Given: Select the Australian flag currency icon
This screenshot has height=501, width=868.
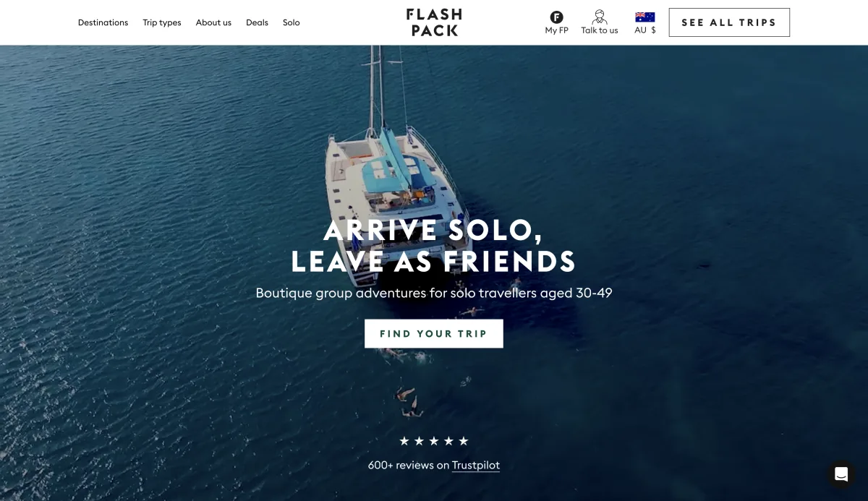Looking at the screenshot, I should point(644,17).
